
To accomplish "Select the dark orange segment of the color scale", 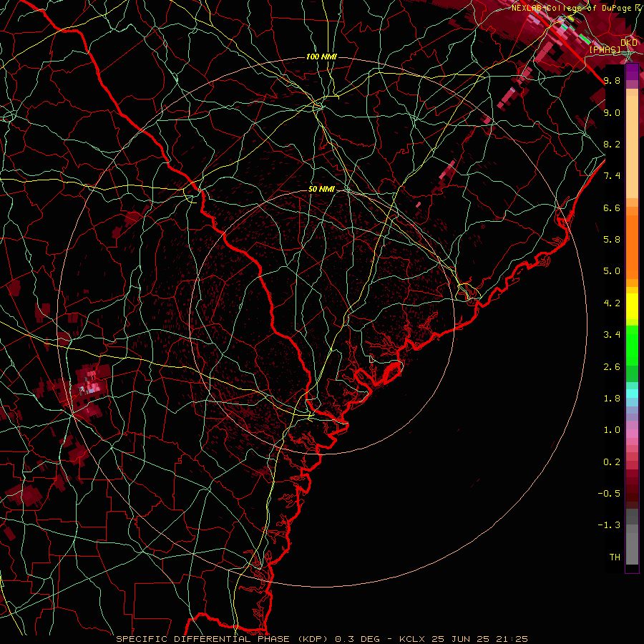I will tap(632, 246).
